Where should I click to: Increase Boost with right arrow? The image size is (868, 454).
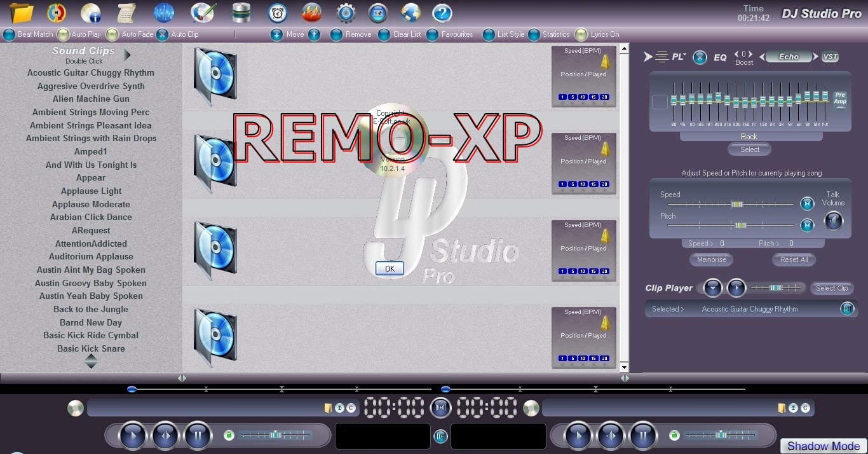(x=751, y=54)
